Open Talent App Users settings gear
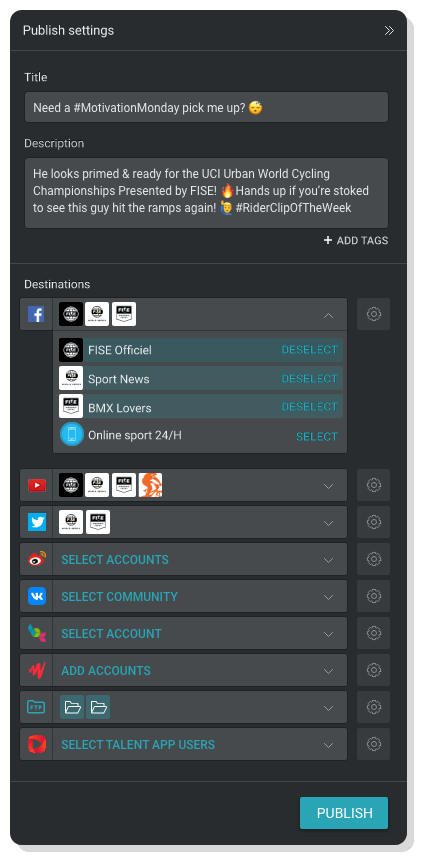The height and width of the screenshot is (863, 423). [373, 744]
